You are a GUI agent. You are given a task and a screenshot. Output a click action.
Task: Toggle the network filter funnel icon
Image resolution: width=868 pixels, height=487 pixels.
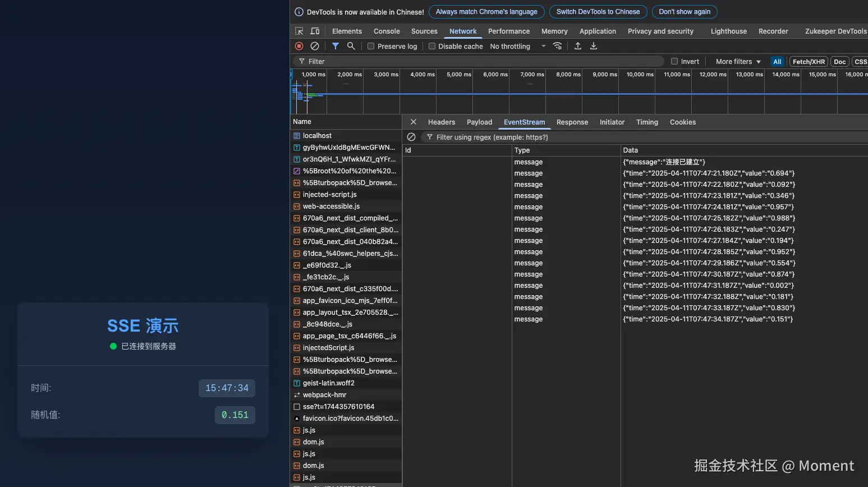point(335,46)
